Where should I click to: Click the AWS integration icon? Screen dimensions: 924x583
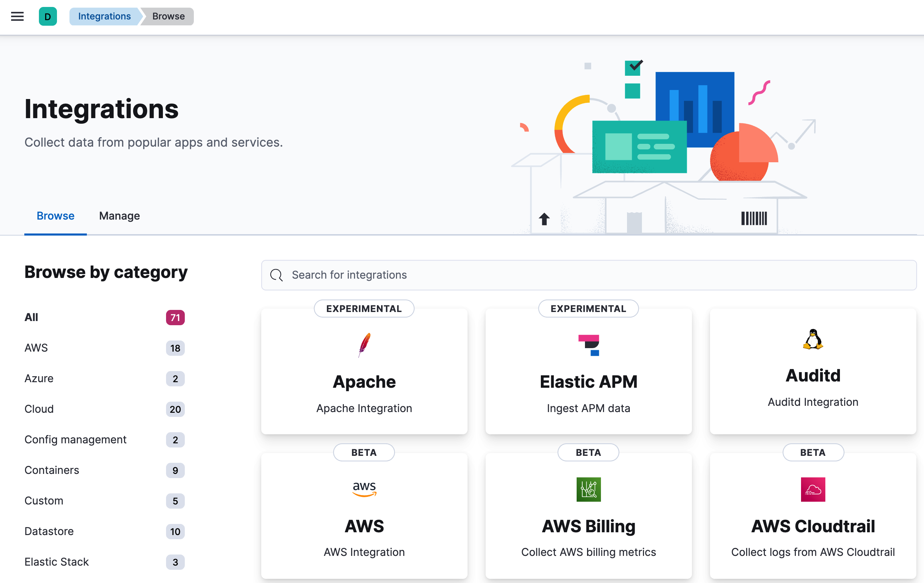[x=363, y=488]
